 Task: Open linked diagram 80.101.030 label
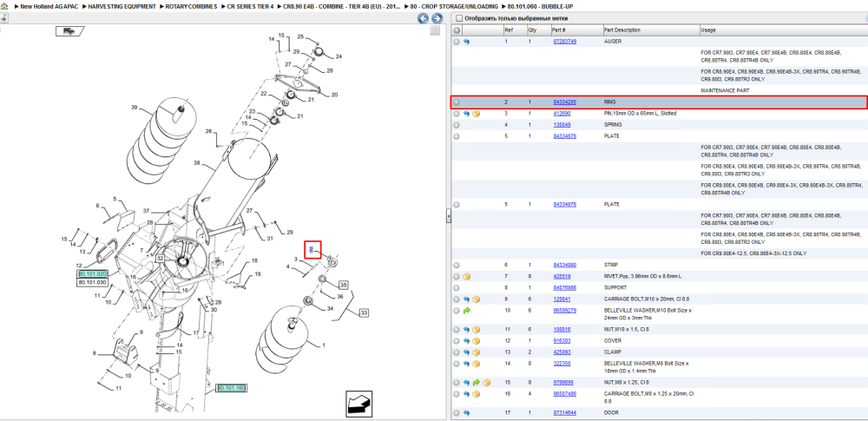(x=92, y=282)
